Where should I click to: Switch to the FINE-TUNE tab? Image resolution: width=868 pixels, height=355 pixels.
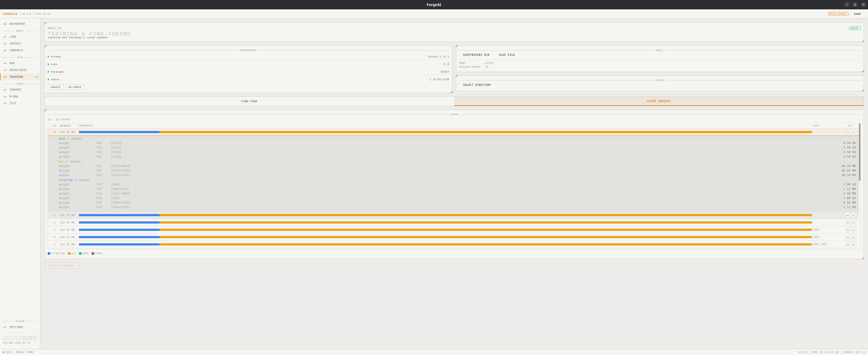click(249, 101)
